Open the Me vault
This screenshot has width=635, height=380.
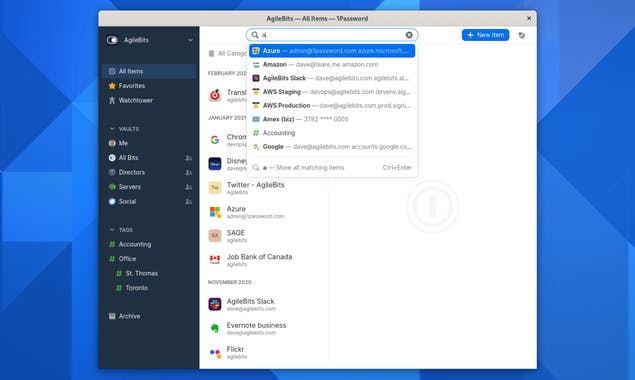[149, 143]
